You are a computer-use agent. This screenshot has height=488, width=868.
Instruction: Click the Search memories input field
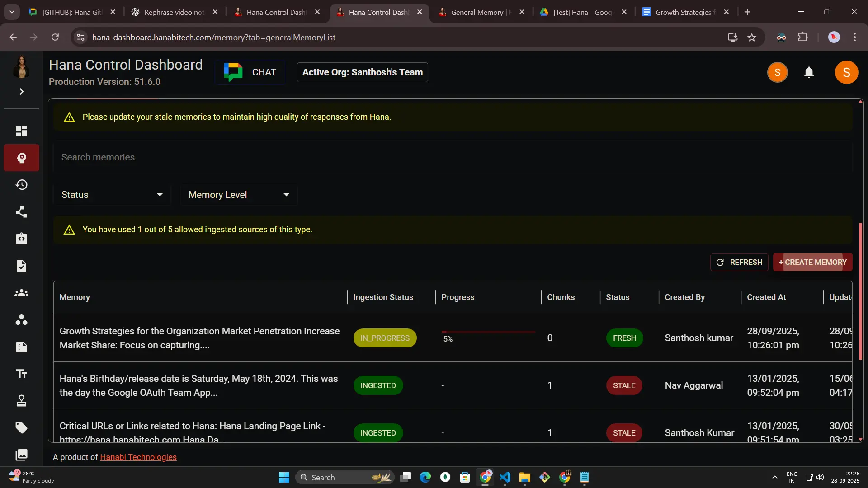pos(452,157)
